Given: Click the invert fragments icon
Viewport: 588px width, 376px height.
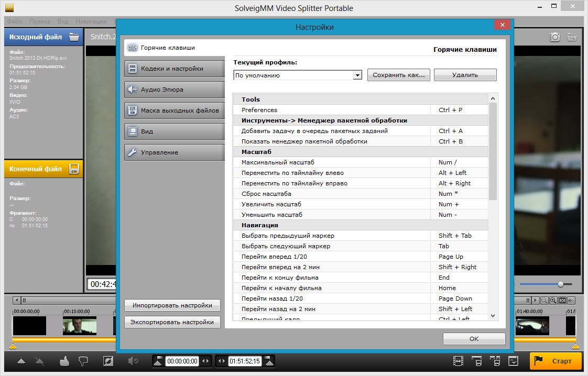Looking at the screenshot, I should [108, 361].
